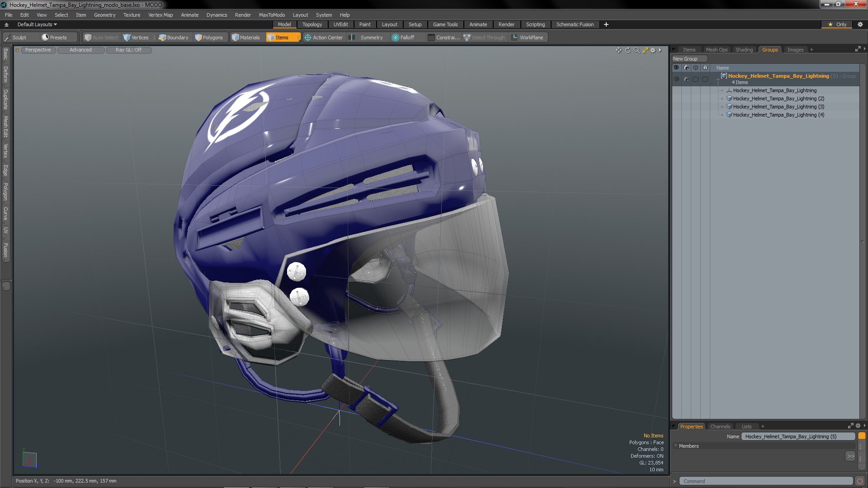This screenshot has height=488, width=868.
Task: Click the Properties panel gear icon
Action: pyautogui.click(x=858, y=426)
